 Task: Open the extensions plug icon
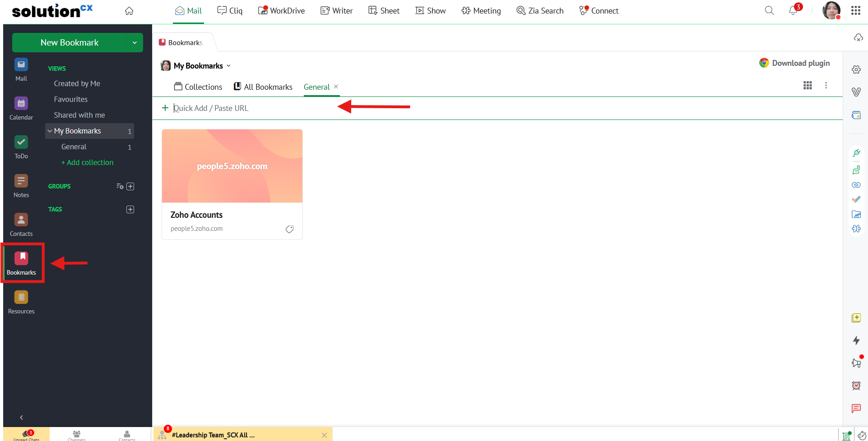[x=856, y=153]
